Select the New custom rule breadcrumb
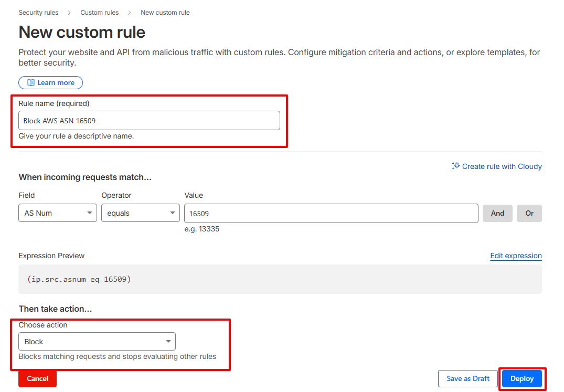 coord(165,12)
